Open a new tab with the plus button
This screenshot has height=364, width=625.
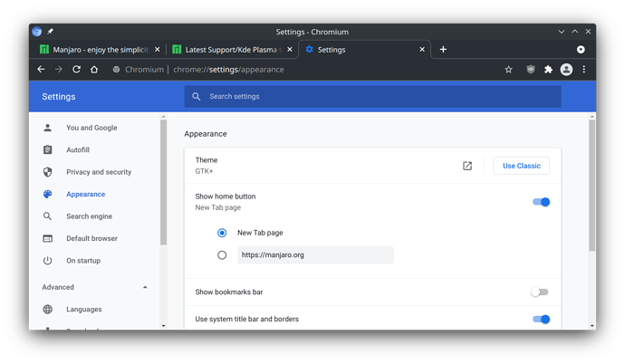[443, 50]
